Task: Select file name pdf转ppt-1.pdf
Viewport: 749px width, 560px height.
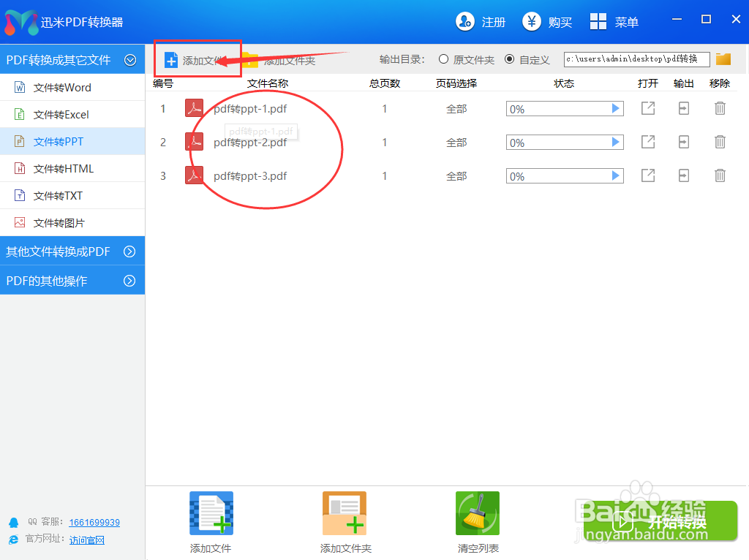Action: pyautogui.click(x=250, y=109)
